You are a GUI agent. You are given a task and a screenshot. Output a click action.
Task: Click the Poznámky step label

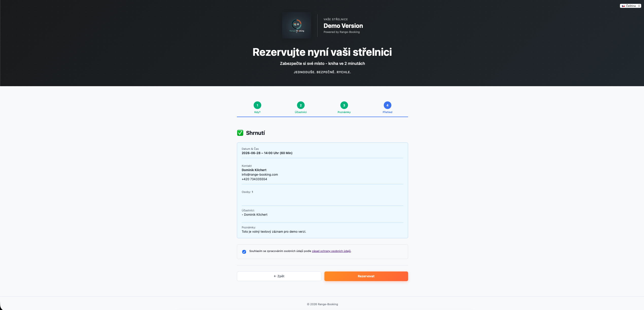pos(344,112)
